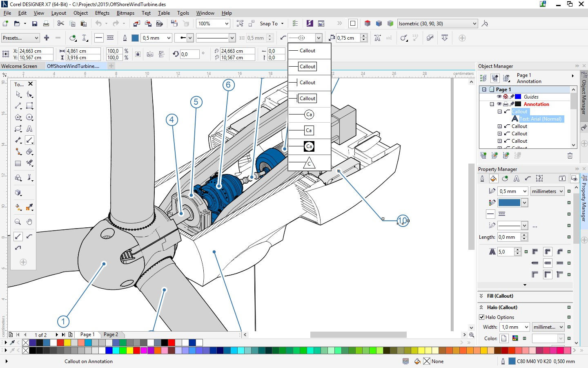The height and width of the screenshot is (368, 588).
Task: Click the Paste clipboard icon
Action: point(83,24)
